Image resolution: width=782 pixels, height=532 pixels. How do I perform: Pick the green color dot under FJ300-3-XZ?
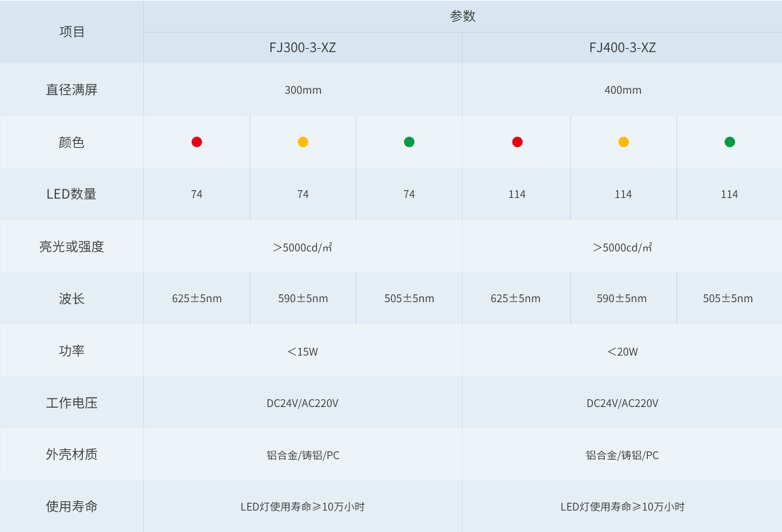pos(409,142)
